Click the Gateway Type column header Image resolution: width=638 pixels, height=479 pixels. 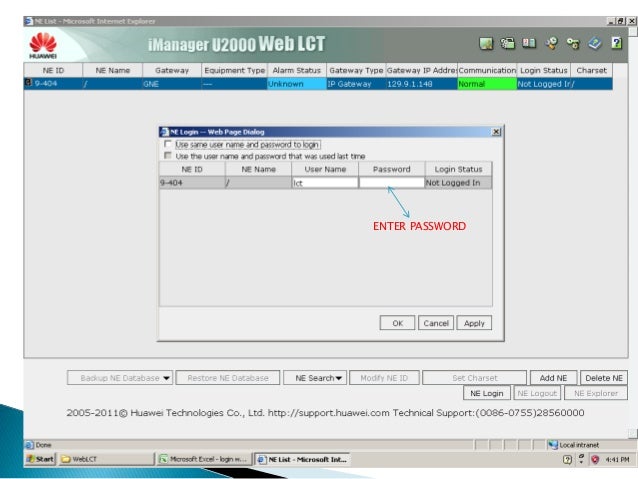point(356,70)
